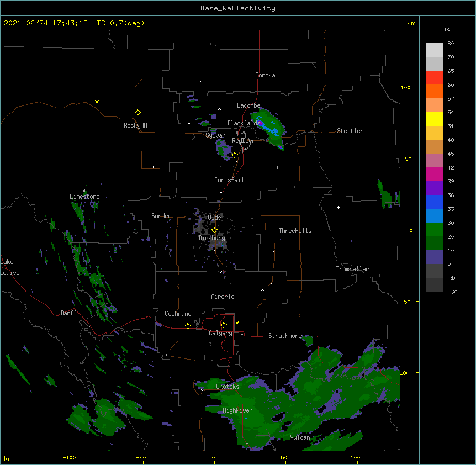Select the Innisfail town label
476x465 pixels.
point(229,180)
